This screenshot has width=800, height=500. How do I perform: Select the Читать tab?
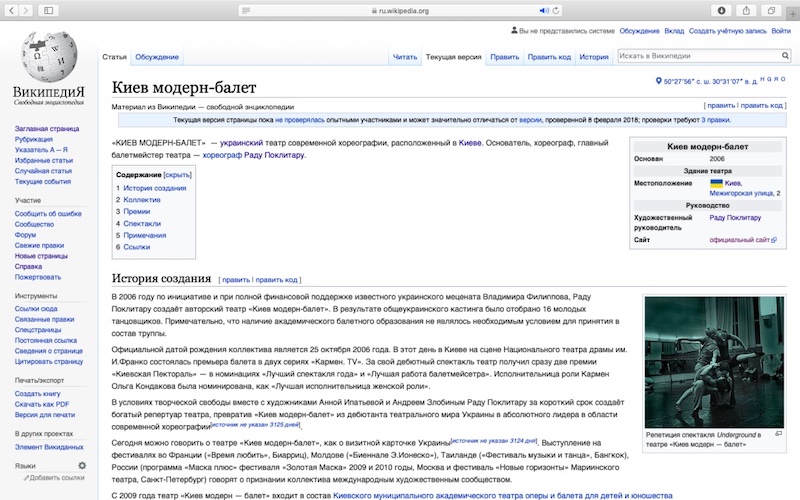pyautogui.click(x=405, y=57)
